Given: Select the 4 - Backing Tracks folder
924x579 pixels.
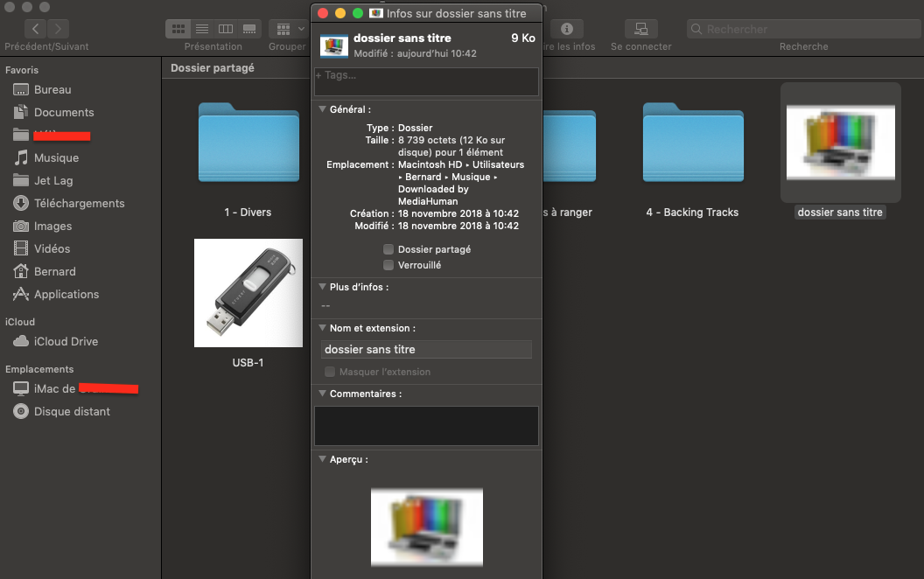Looking at the screenshot, I should pyautogui.click(x=693, y=143).
